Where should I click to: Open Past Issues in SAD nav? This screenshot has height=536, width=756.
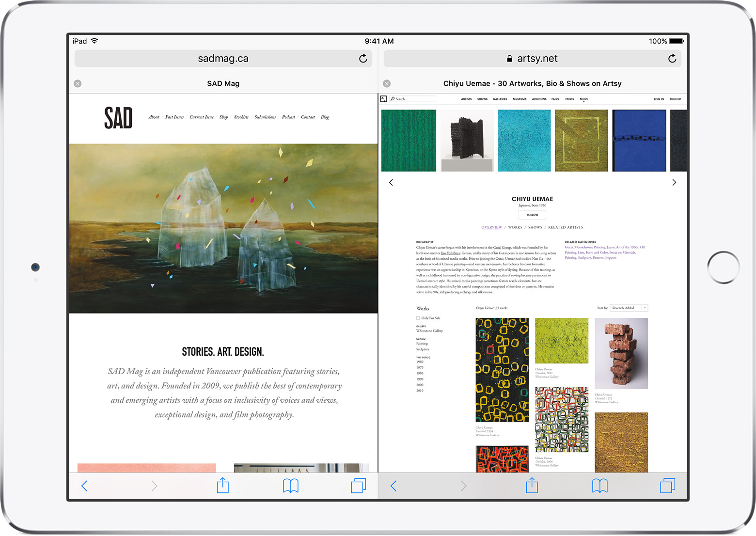174,117
